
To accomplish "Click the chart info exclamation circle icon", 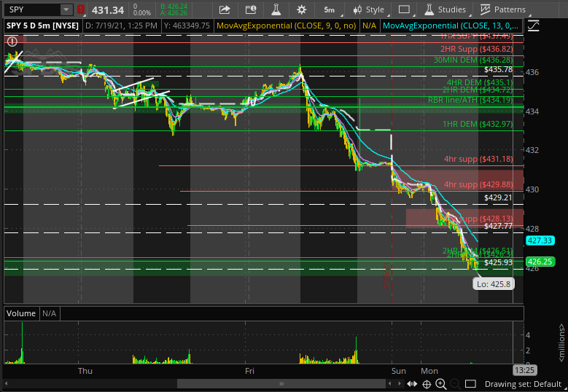I will pyautogui.click(x=12, y=42).
